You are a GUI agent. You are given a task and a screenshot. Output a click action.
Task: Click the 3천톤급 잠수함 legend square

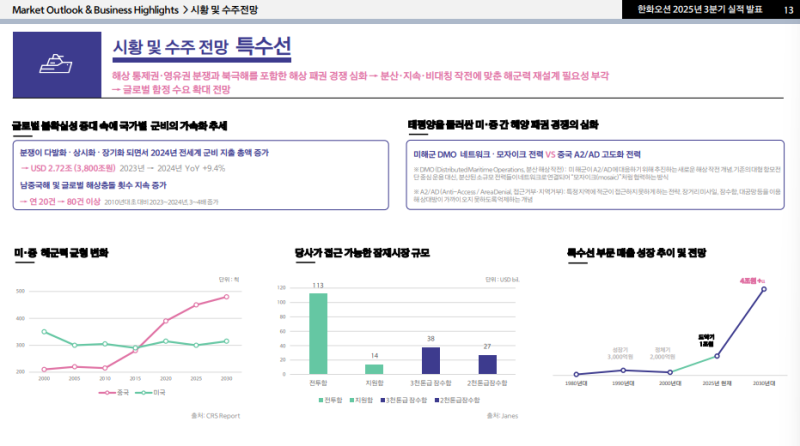pos(381,399)
